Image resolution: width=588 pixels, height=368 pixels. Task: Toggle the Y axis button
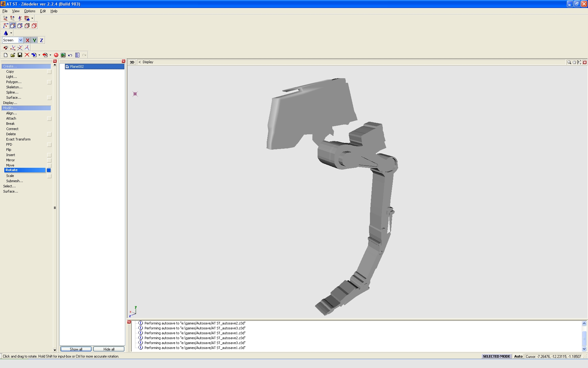[34, 40]
